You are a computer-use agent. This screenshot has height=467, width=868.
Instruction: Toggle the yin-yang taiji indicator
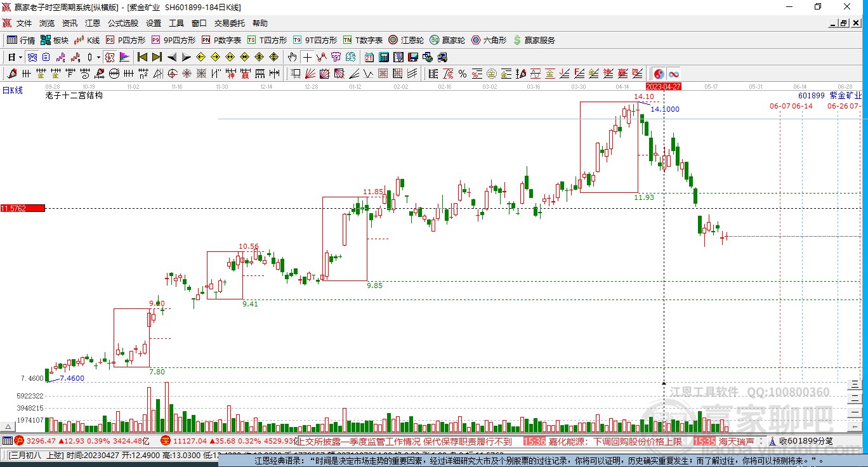tap(658, 73)
